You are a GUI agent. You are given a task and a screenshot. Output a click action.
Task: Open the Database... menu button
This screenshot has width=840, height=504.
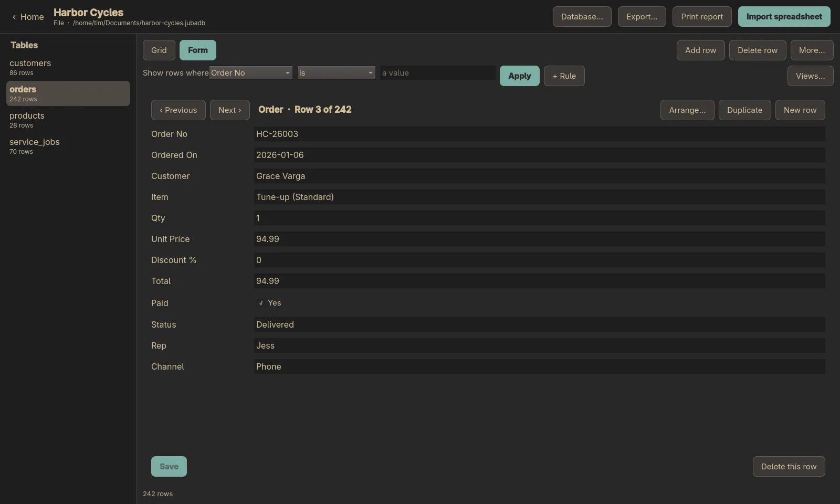[x=582, y=17]
